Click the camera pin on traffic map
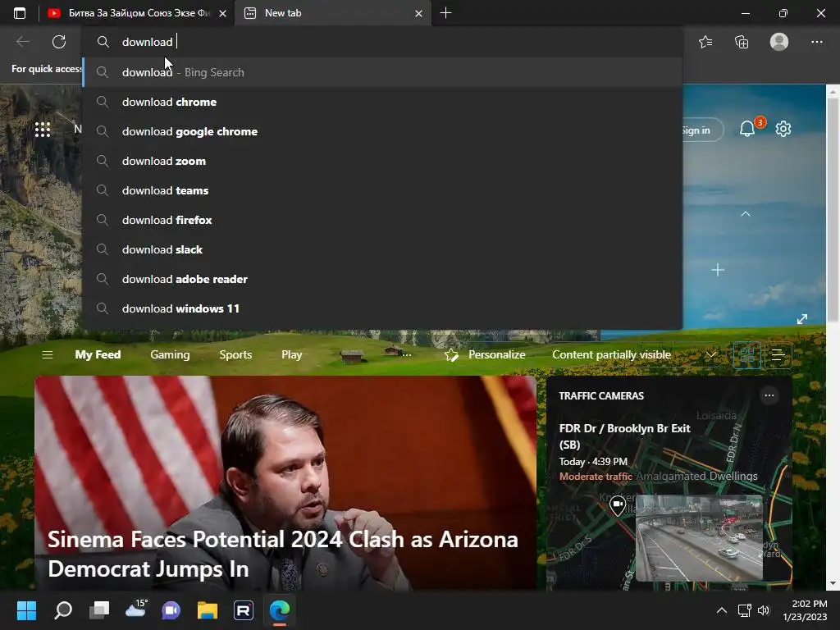This screenshot has height=630, width=840. [x=618, y=505]
